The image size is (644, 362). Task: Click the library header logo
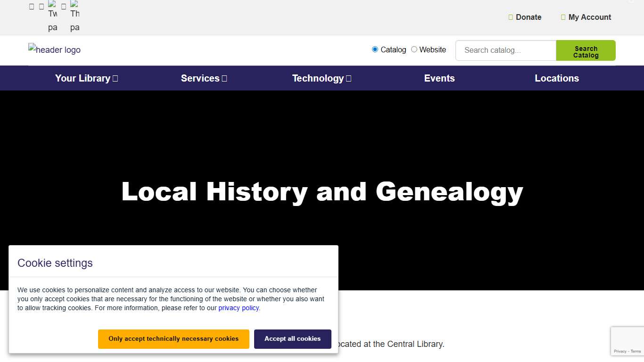54,49
